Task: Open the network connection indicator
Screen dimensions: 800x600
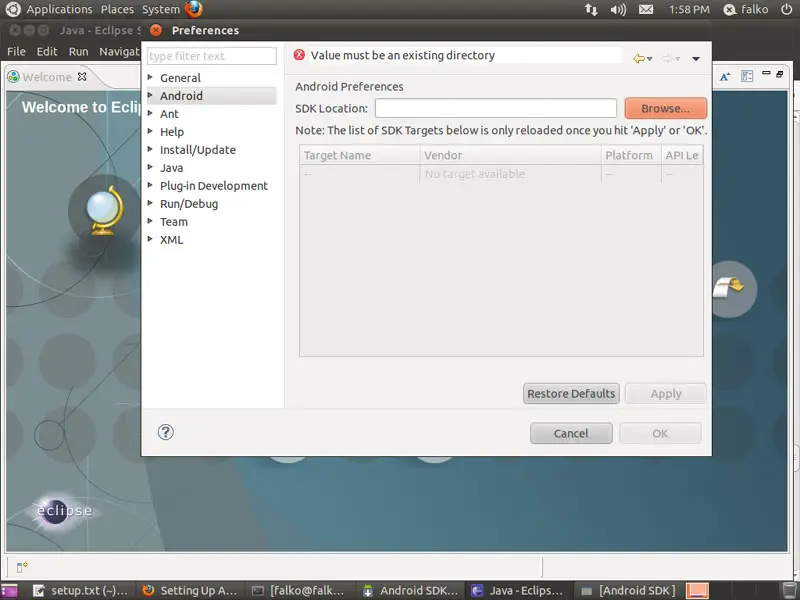Action: pos(591,9)
